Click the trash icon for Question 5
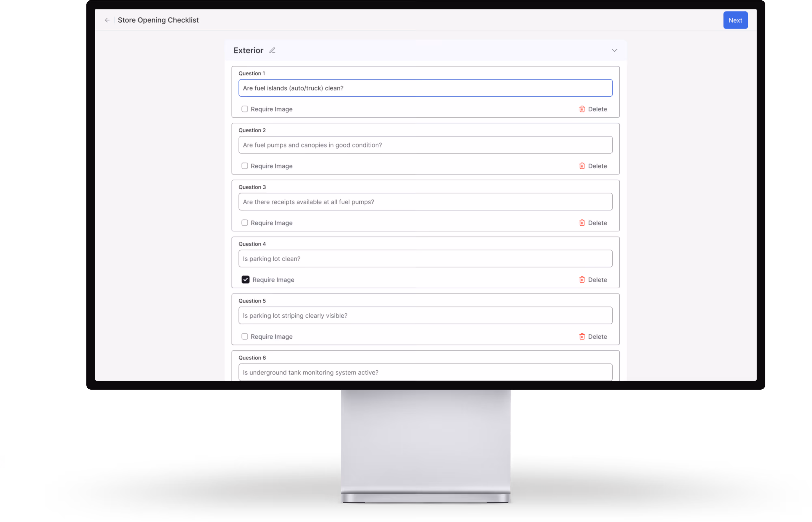 point(582,336)
